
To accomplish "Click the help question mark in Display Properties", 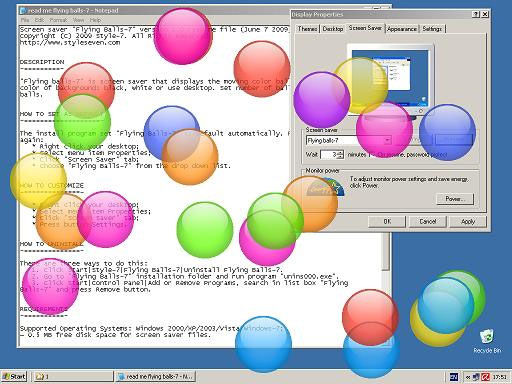I will click(476, 14).
